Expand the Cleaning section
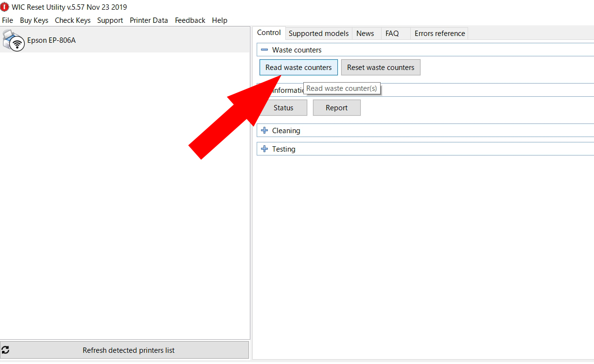The height and width of the screenshot is (364, 594). 264,130
